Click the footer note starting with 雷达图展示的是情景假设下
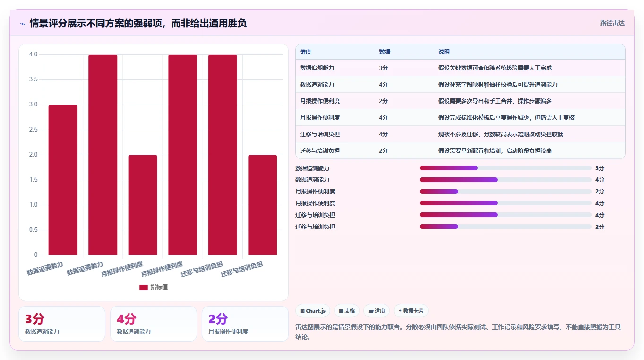644x360 pixels. point(458,332)
